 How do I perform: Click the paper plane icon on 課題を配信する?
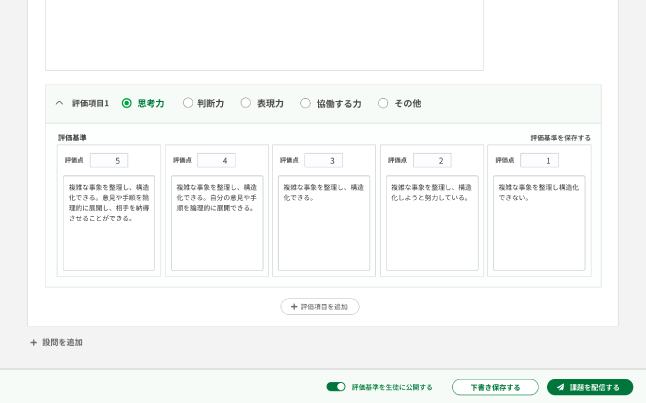pyautogui.click(x=561, y=387)
